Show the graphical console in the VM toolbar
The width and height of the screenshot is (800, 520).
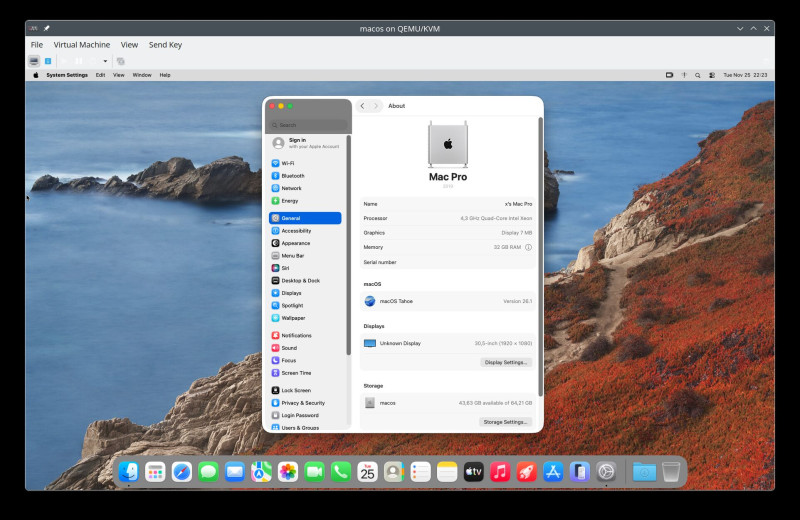34,61
